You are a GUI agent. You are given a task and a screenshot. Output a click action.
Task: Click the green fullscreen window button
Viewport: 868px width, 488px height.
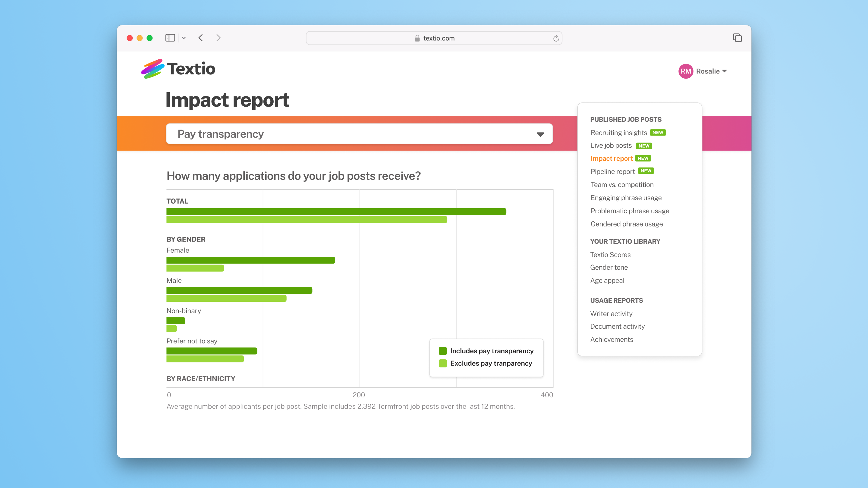tap(149, 38)
